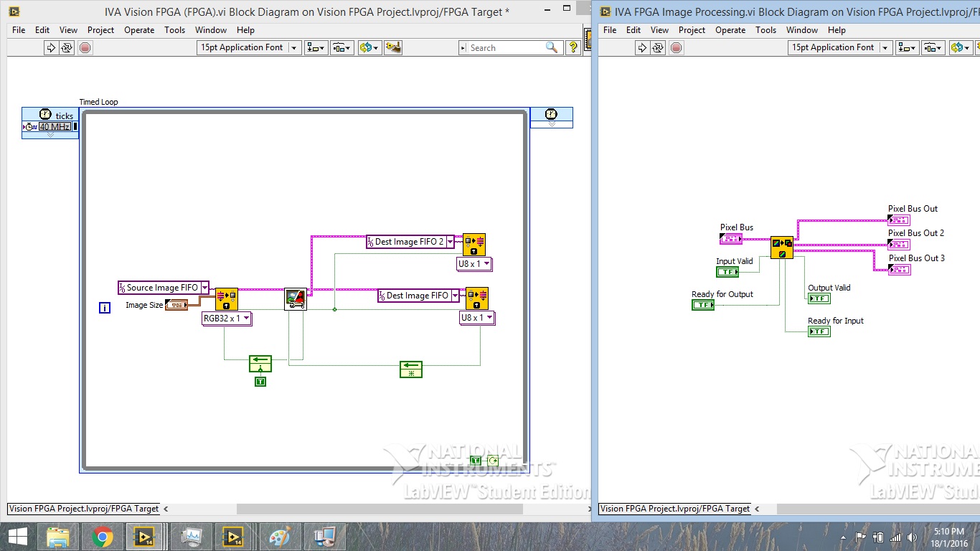
Task: Focus the Search field in left toolbar
Action: (505, 47)
